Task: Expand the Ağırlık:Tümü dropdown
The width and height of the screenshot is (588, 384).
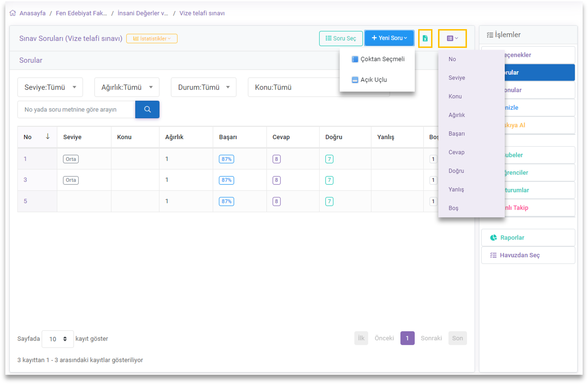Action: coord(127,87)
